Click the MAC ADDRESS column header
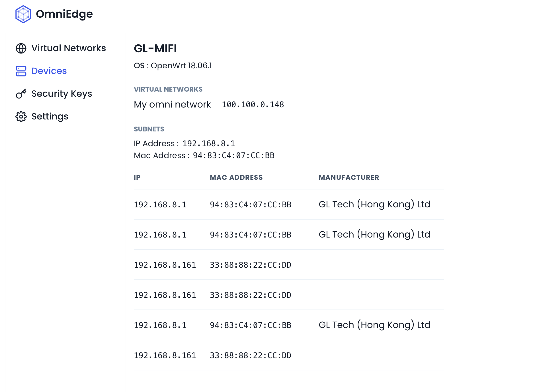537x392 pixels. pos(236,178)
